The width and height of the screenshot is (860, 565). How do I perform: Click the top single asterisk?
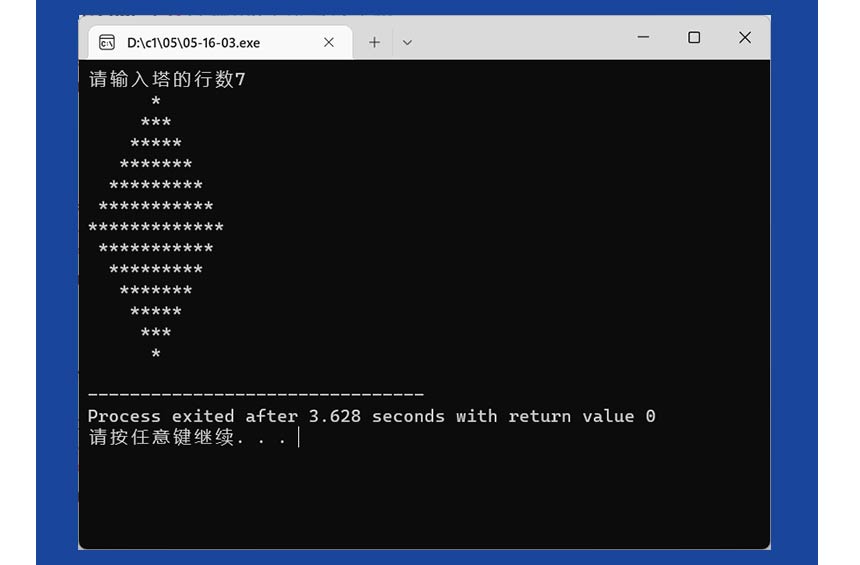pyautogui.click(x=156, y=102)
